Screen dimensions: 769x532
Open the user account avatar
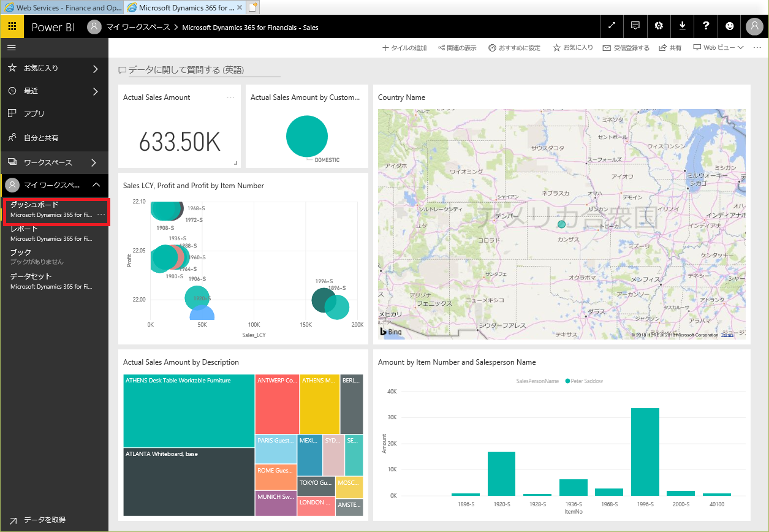click(x=754, y=26)
